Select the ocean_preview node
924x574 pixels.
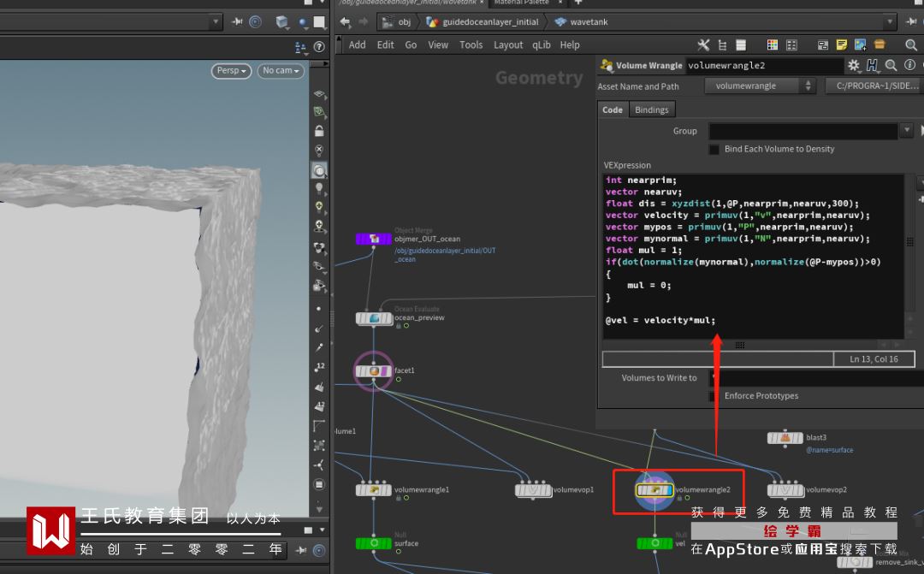point(374,319)
